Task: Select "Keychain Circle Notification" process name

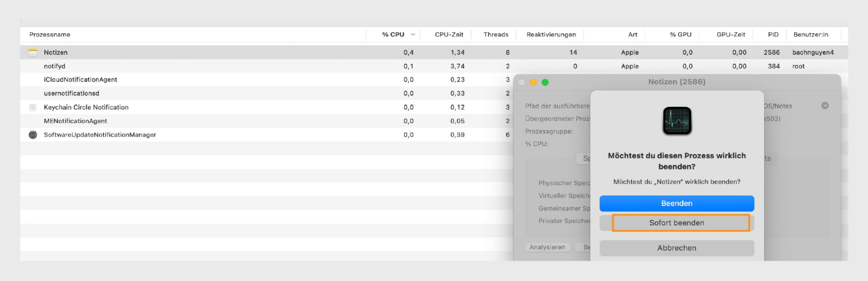Action: (86, 107)
